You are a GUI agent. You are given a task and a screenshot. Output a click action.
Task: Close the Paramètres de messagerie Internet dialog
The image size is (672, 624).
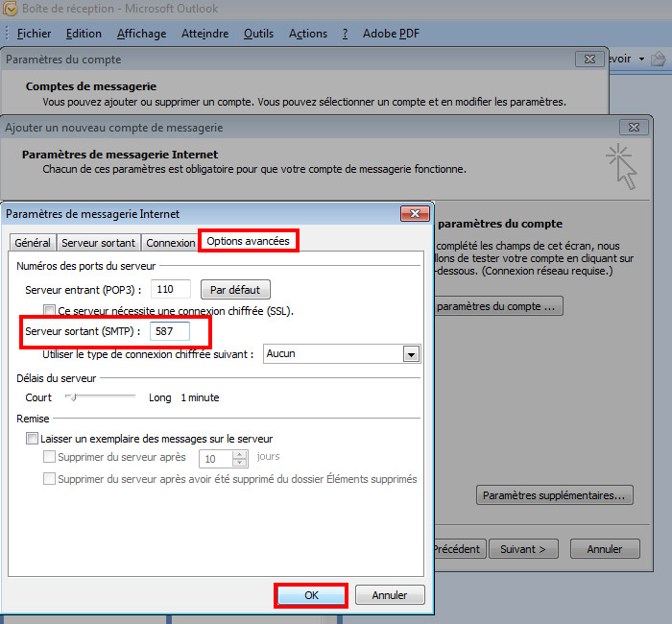(415, 213)
